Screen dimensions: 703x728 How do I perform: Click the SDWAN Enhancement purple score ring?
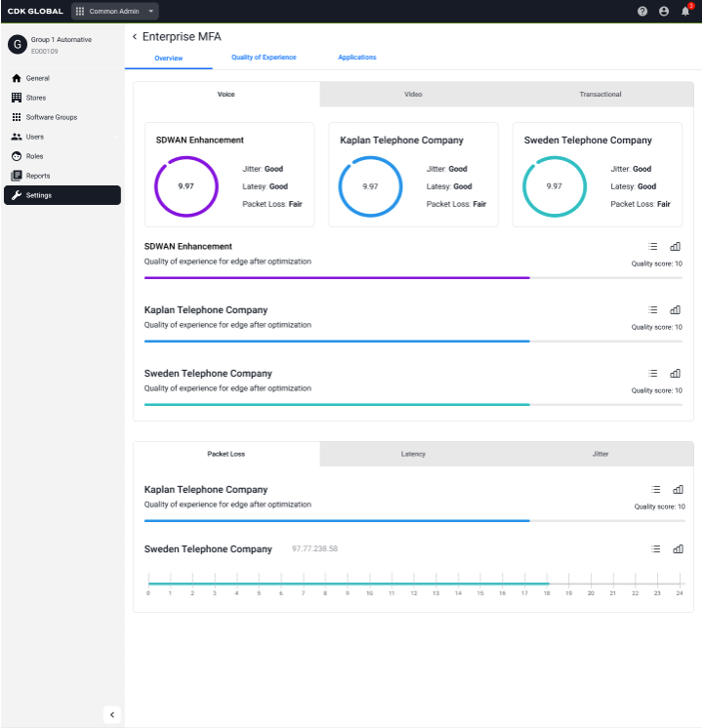tap(186, 186)
